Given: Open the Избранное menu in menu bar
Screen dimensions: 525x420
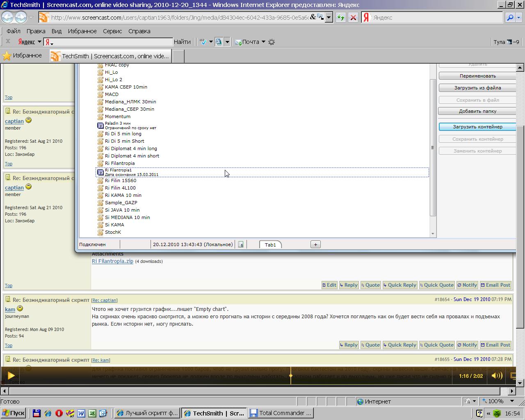Looking at the screenshot, I should click(x=82, y=31).
